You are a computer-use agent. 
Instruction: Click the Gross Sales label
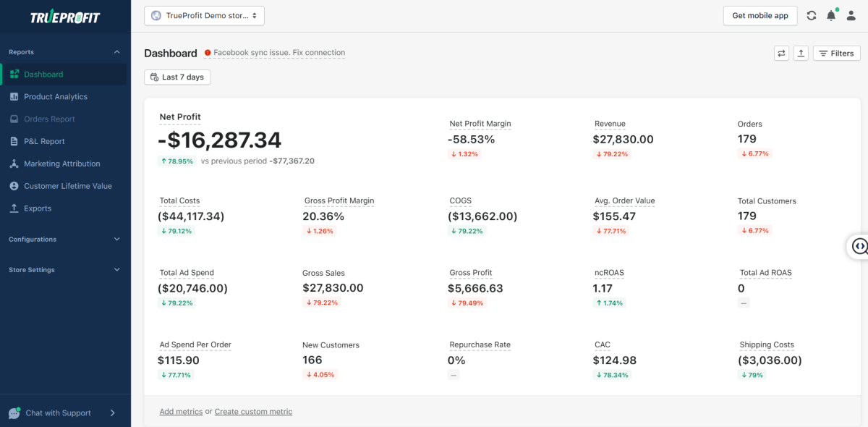click(323, 273)
